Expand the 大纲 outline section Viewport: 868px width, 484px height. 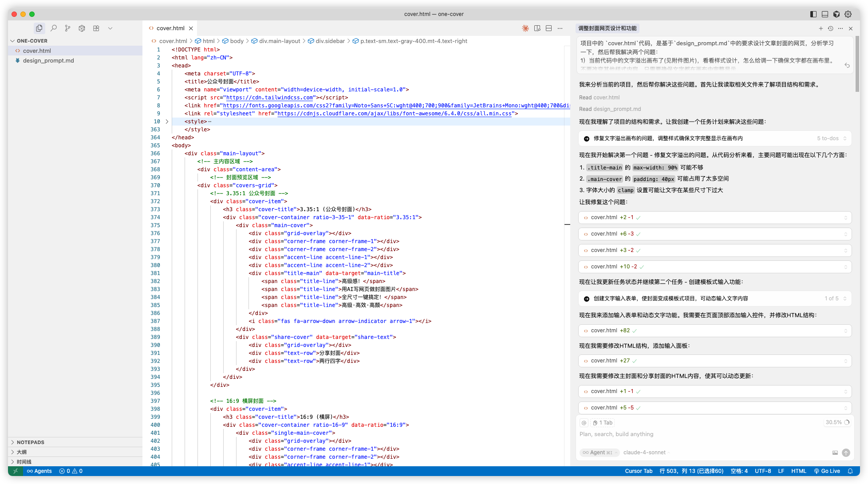75,452
